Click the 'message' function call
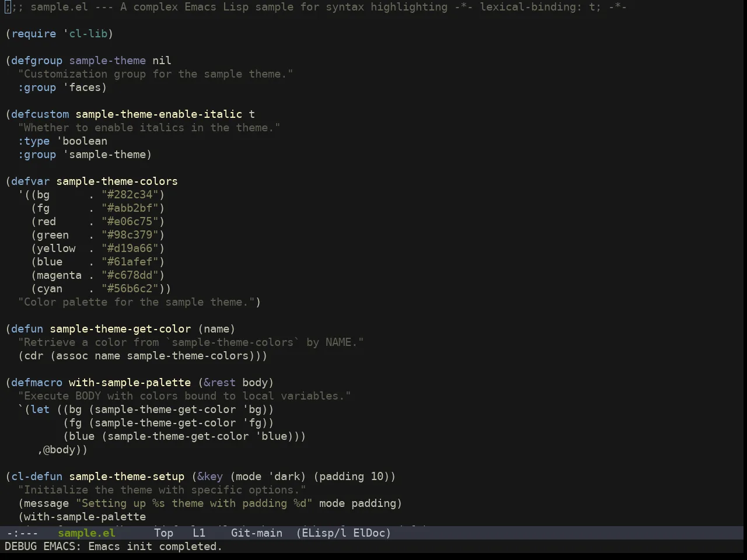Image resolution: width=747 pixels, height=560 pixels. coord(47,503)
